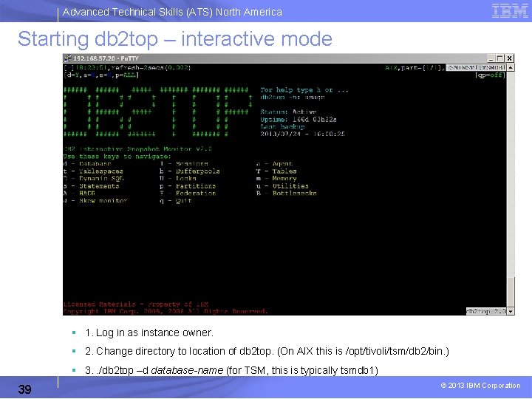This screenshot has width=532, height=399.
Task: Click the 'U - Locks' entry
Action: [178, 179]
